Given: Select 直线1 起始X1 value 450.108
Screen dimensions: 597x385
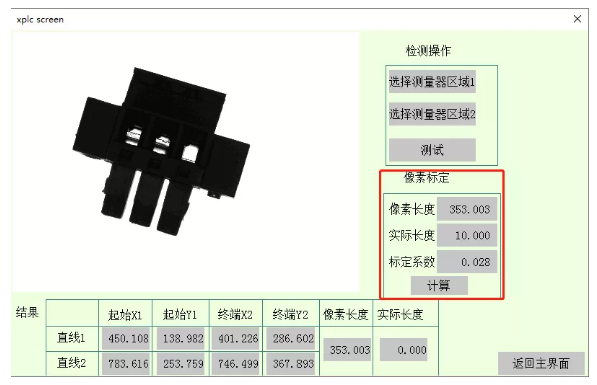Looking at the screenshot, I should [126, 338].
